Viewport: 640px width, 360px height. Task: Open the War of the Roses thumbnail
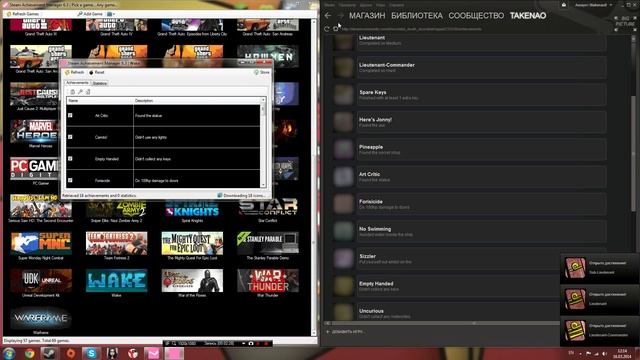click(192, 280)
